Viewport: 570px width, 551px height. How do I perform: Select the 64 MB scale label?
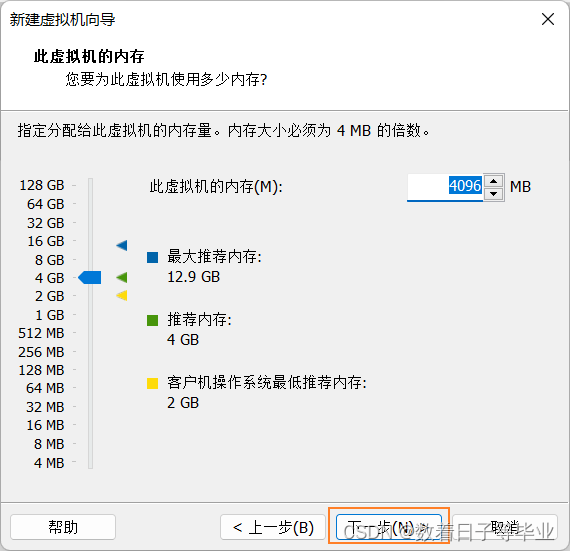coord(45,388)
